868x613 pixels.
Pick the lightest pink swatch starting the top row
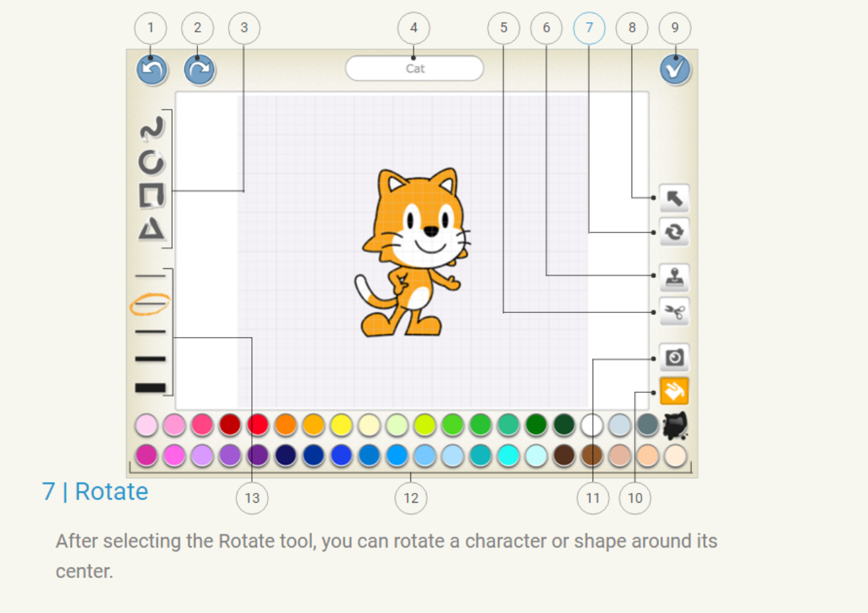[147, 425]
